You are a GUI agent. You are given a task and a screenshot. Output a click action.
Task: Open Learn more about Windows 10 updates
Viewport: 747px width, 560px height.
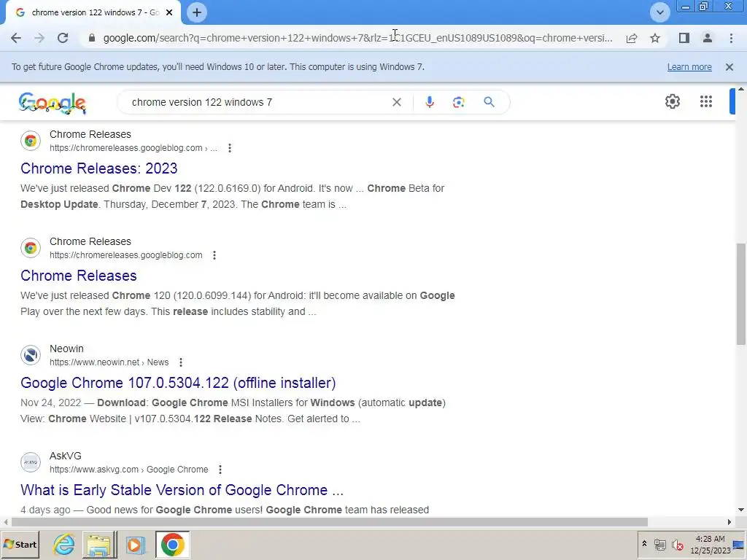689,67
